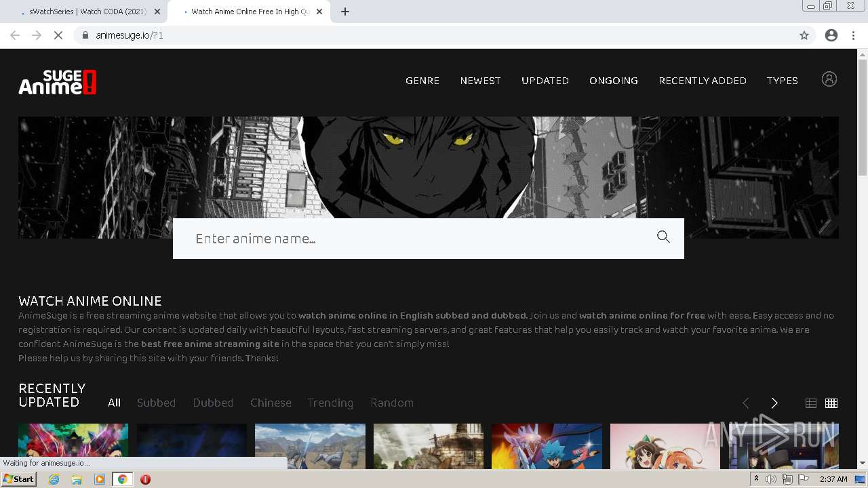Open the two girls anime thumbnail
Viewport: 868px width, 488px height.
(665, 446)
